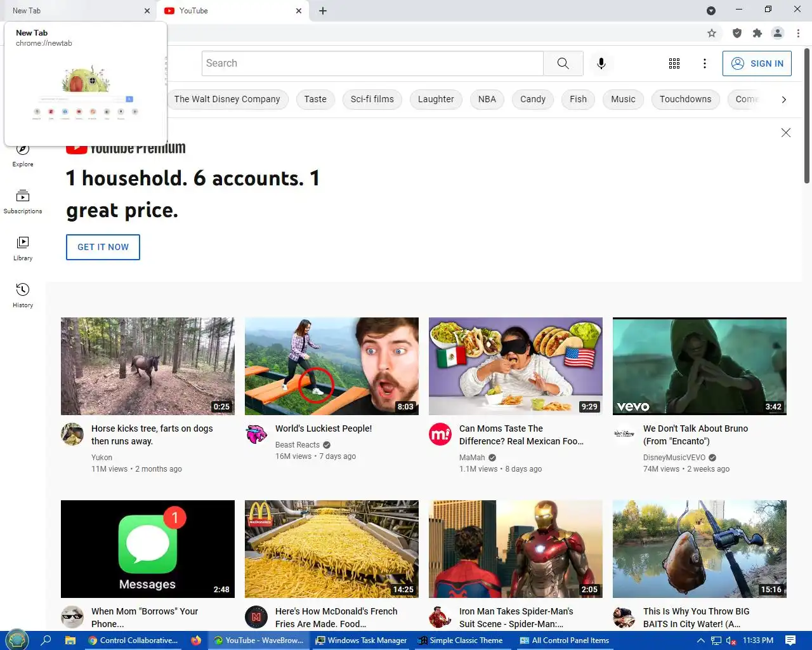Open YouTube settings three-dot menu
This screenshot has width=812, height=650.
[x=705, y=63]
